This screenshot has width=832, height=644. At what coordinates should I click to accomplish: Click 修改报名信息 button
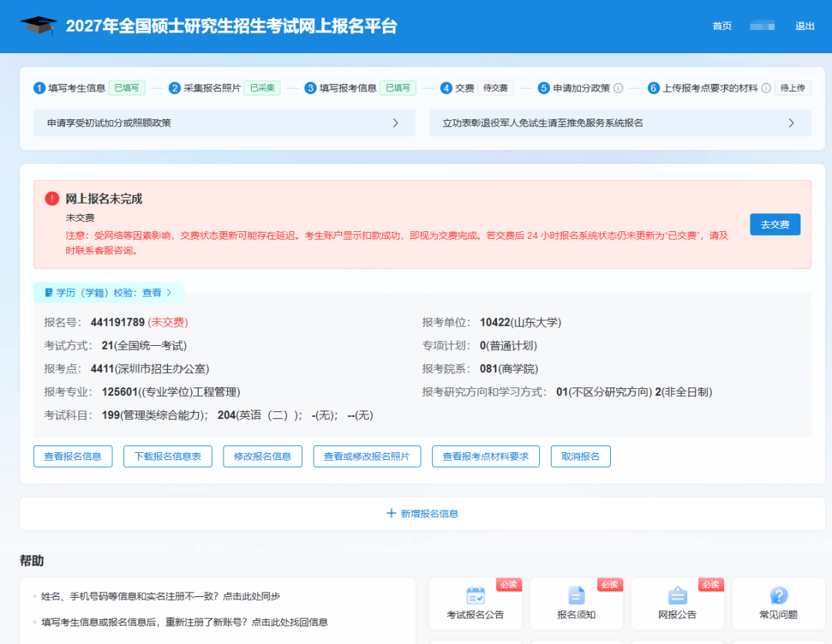[263, 456]
